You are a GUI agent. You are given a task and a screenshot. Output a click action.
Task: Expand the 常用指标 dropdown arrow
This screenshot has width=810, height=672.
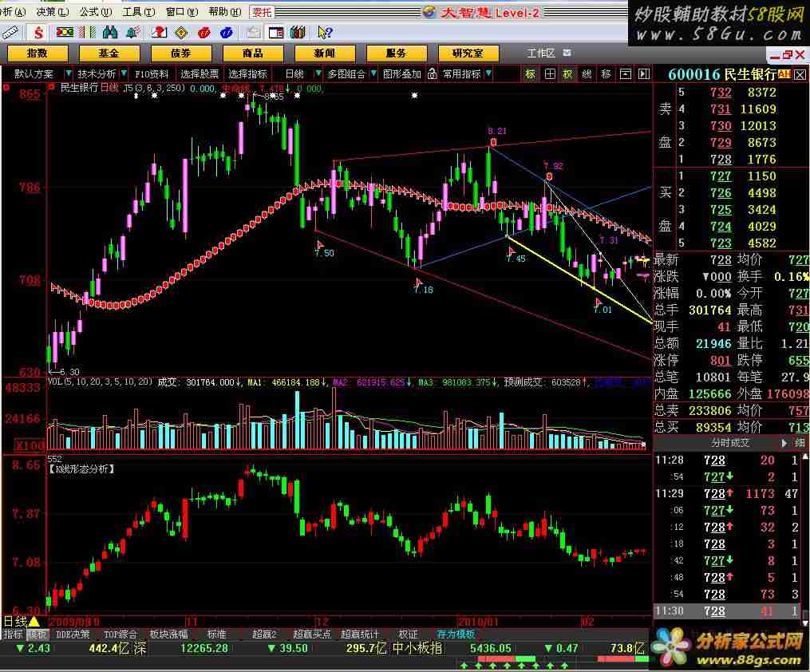pos(488,74)
